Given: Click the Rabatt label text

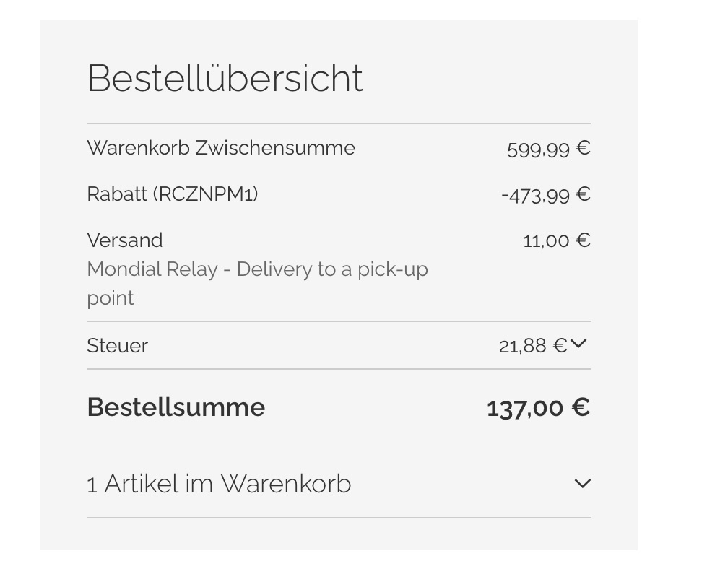Looking at the screenshot, I should coord(117,194).
